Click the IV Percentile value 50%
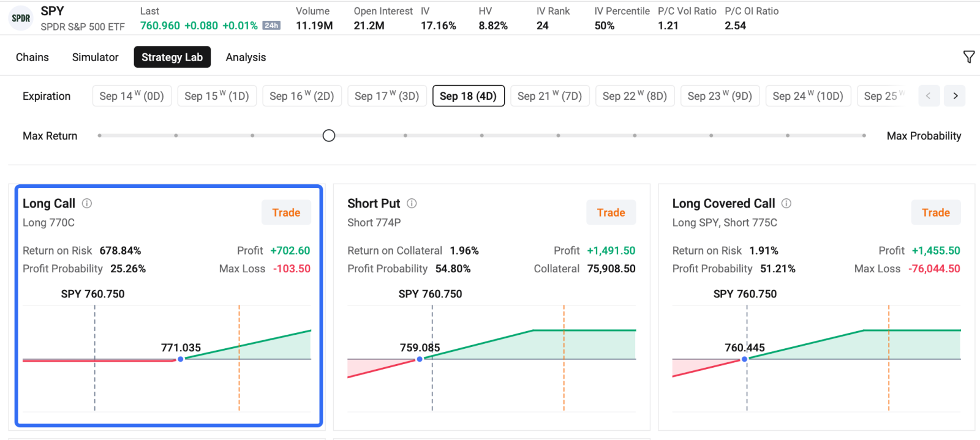Screen dimensions: 980x440 pyautogui.click(x=605, y=26)
